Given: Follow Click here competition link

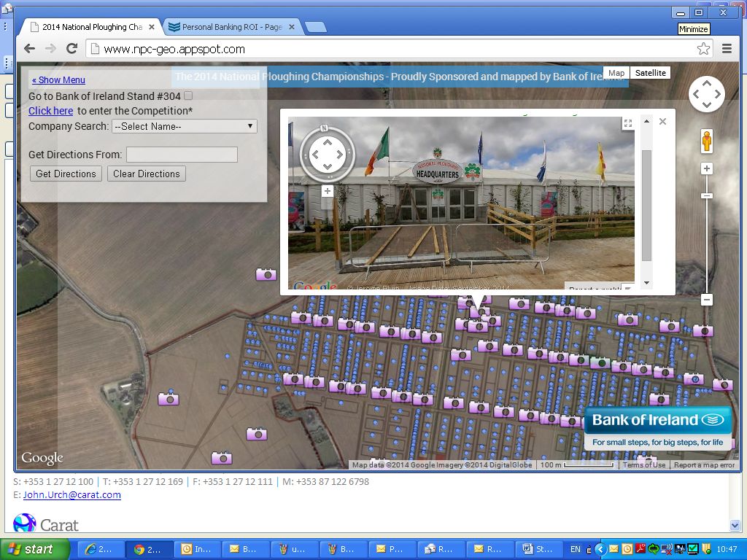Looking at the screenshot, I should click(x=50, y=111).
